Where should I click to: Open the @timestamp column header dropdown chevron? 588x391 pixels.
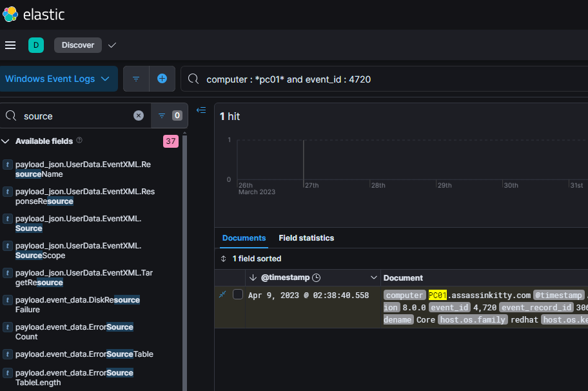373,277
